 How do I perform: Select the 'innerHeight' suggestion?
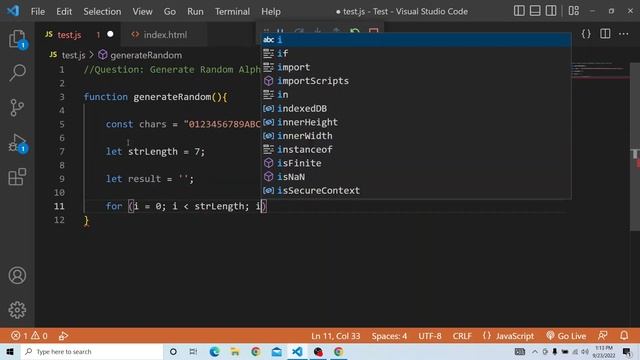pos(416,122)
